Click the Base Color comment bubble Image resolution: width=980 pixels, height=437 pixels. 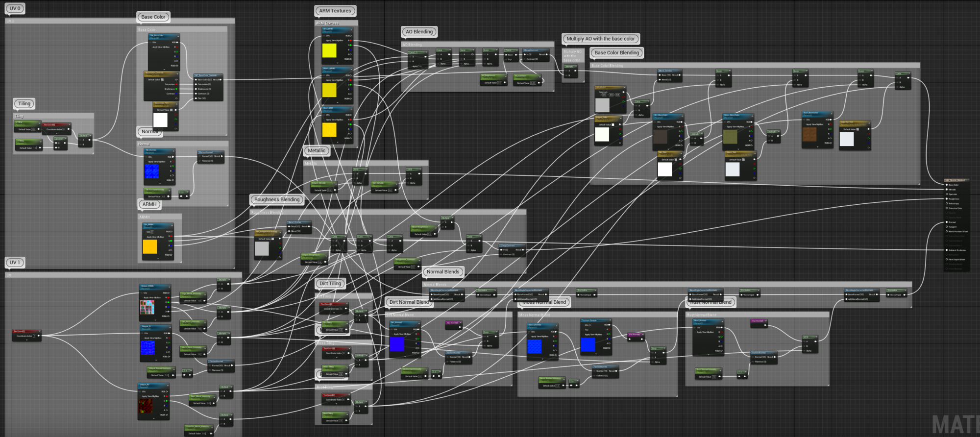coord(153,17)
